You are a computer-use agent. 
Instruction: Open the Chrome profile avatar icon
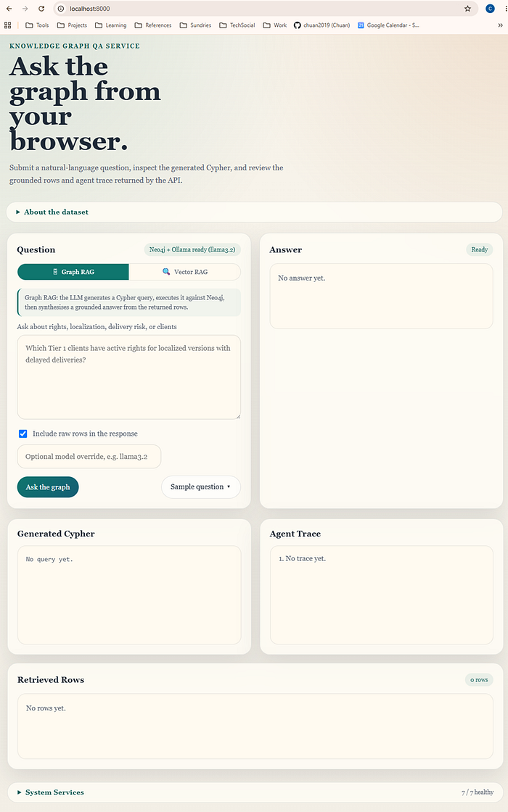[490, 9]
